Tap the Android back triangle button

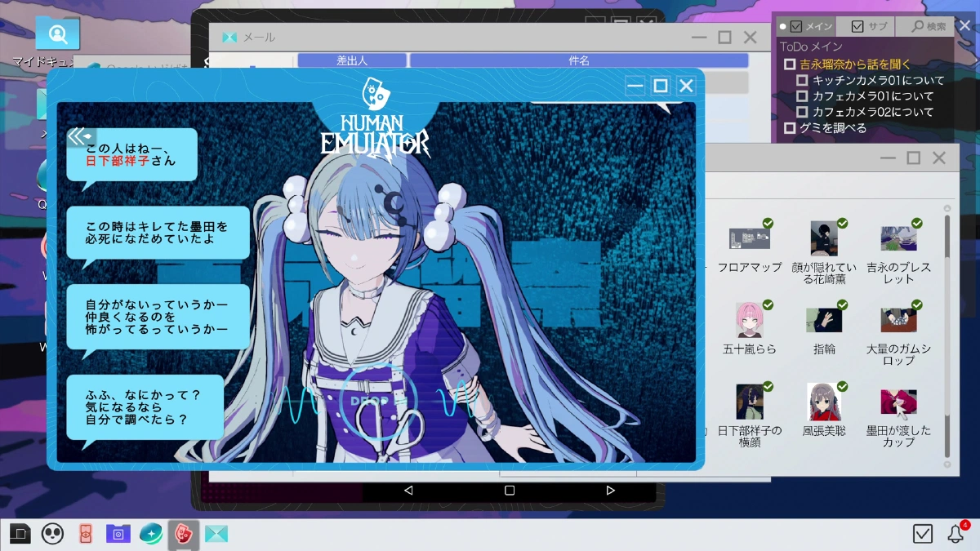click(408, 491)
